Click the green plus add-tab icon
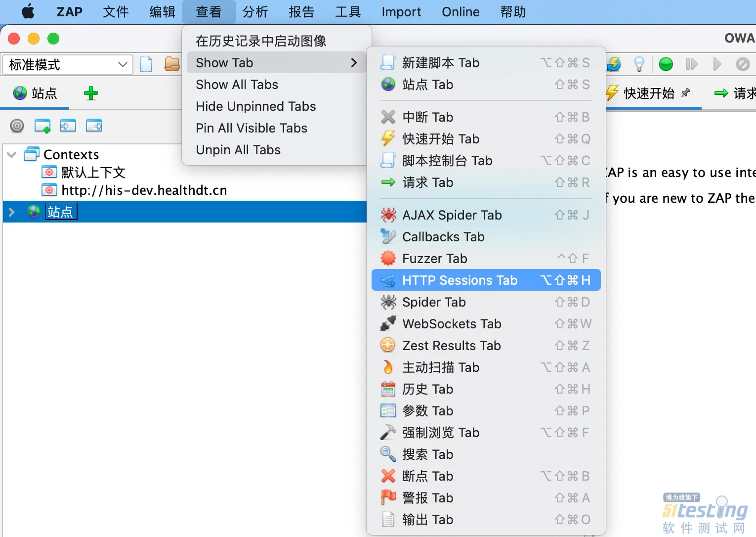 [90, 93]
